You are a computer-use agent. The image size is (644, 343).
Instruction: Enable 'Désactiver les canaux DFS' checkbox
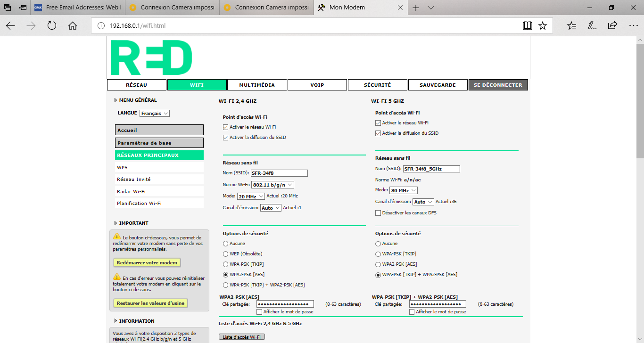378,213
